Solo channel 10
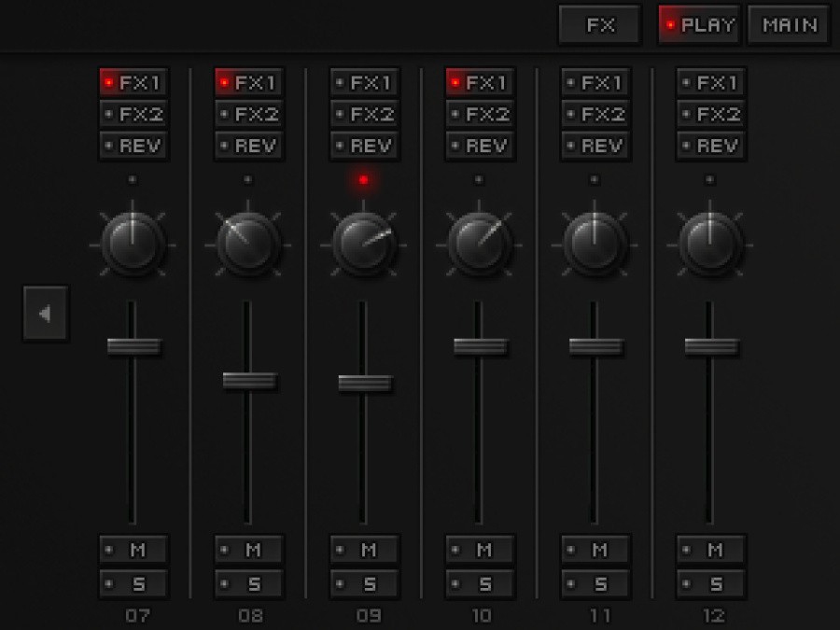The height and width of the screenshot is (630, 840). pyautogui.click(x=480, y=583)
